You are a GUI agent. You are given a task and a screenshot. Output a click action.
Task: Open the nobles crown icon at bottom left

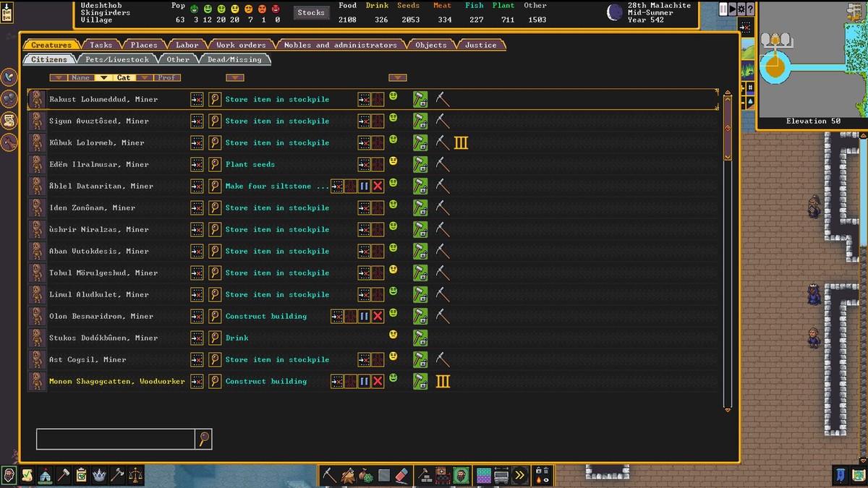(99, 475)
